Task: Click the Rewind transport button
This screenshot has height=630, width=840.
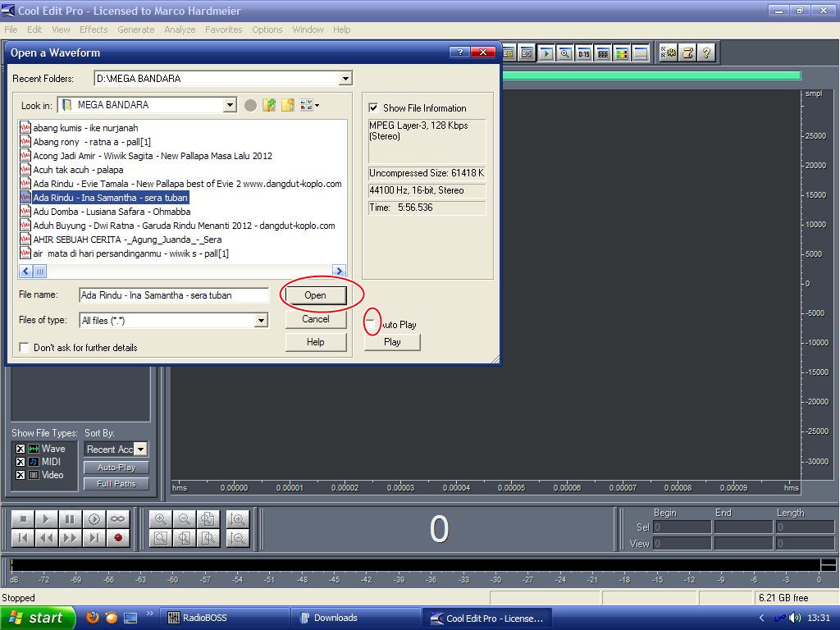Action: pyautogui.click(x=47, y=538)
